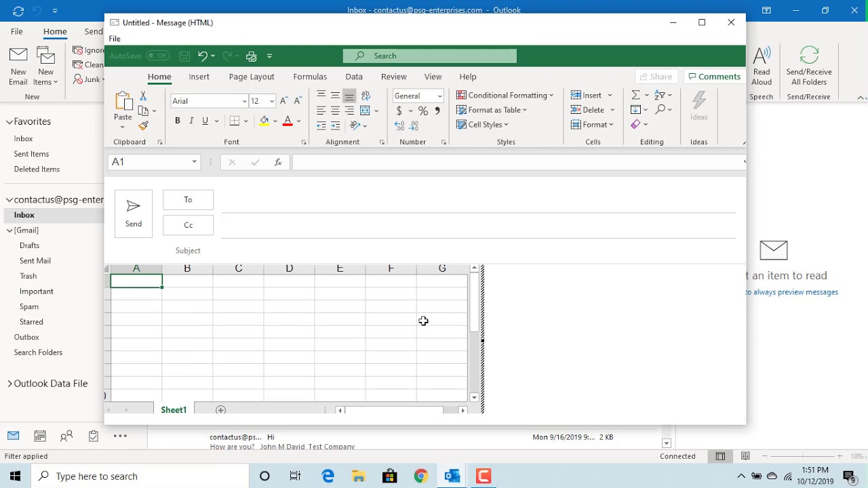
Task: Add a new sheet with plus icon
Action: pyautogui.click(x=220, y=410)
